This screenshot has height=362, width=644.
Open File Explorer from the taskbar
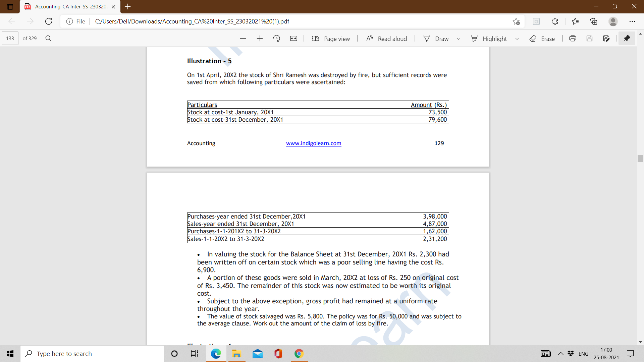coord(236,354)
